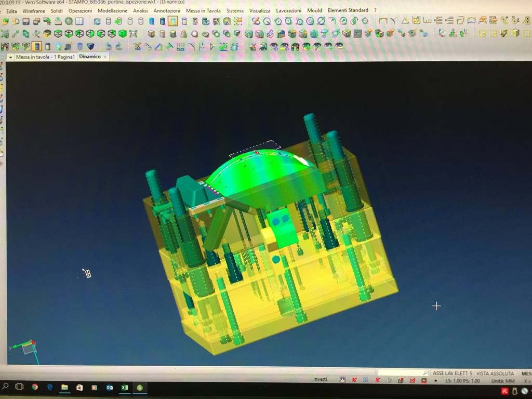The image size is (532, 399).
Task: Click the create sphere solid icon
Action: coord(194,34)
